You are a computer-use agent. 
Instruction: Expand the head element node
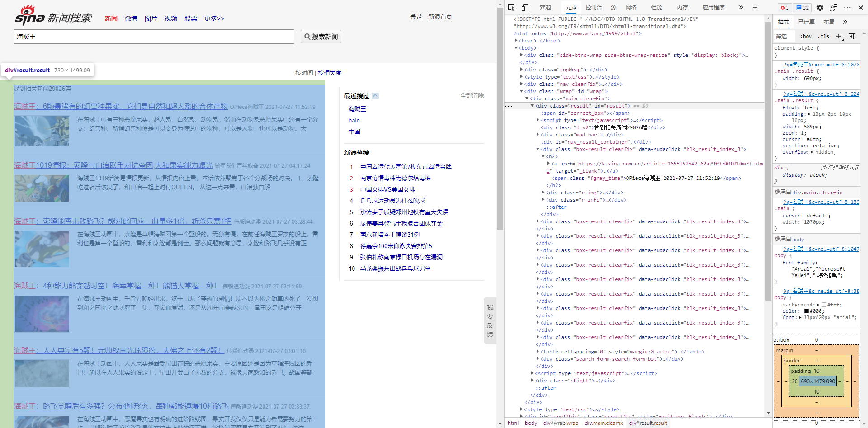pos(516,41)
